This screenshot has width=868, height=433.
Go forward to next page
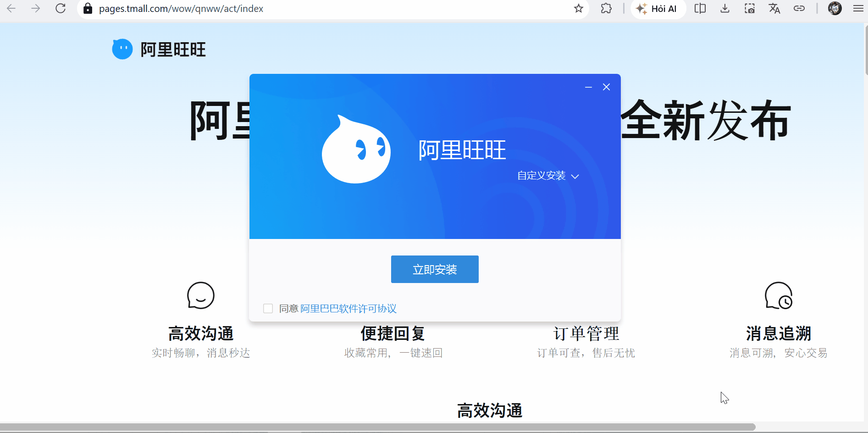36,8
